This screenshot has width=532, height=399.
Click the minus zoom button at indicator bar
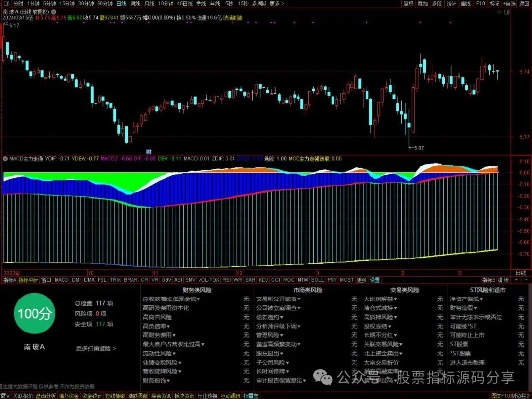[x=526, y=280]
